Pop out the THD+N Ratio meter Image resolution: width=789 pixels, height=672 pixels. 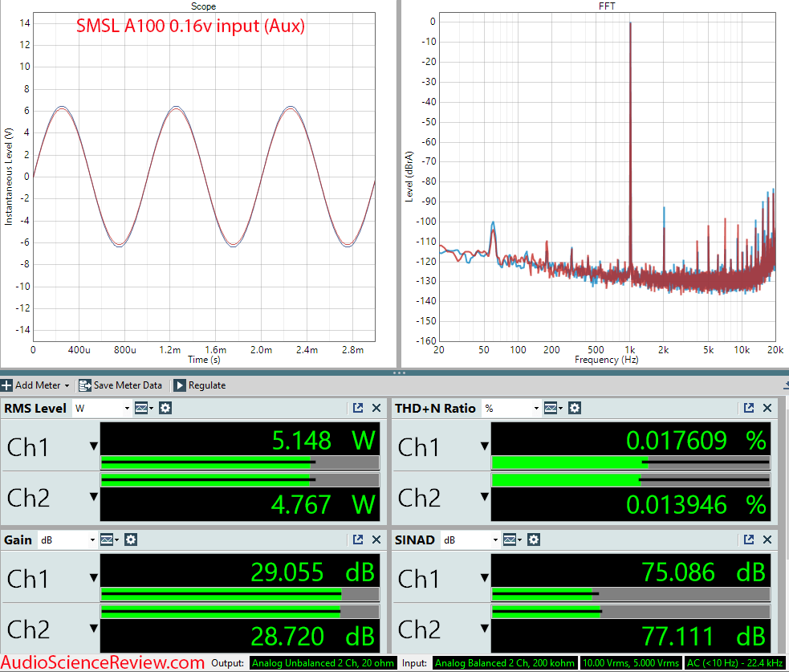coord(749,408)
